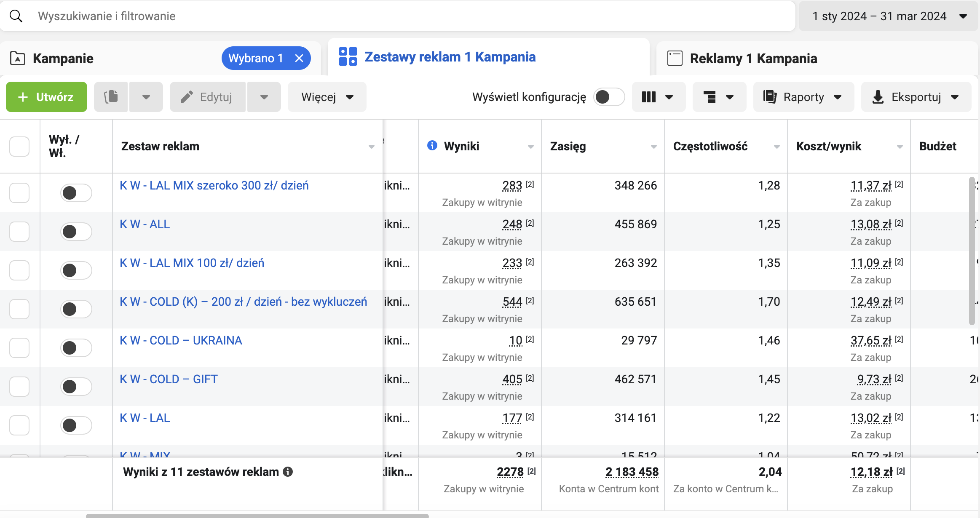Switch to Reklamy 1 Kampania tab
Screen dimensions: 980x518
point(753,58)
